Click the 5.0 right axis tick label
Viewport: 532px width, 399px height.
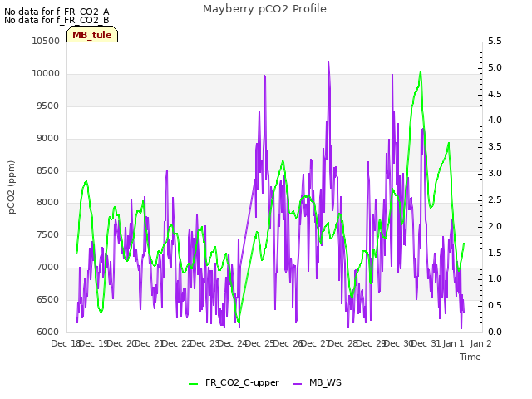495,68
